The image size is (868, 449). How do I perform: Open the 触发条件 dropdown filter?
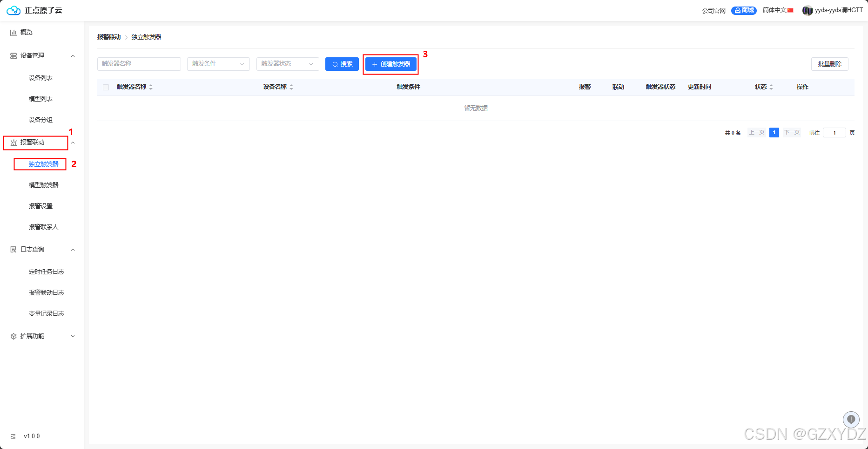[218, 64]
